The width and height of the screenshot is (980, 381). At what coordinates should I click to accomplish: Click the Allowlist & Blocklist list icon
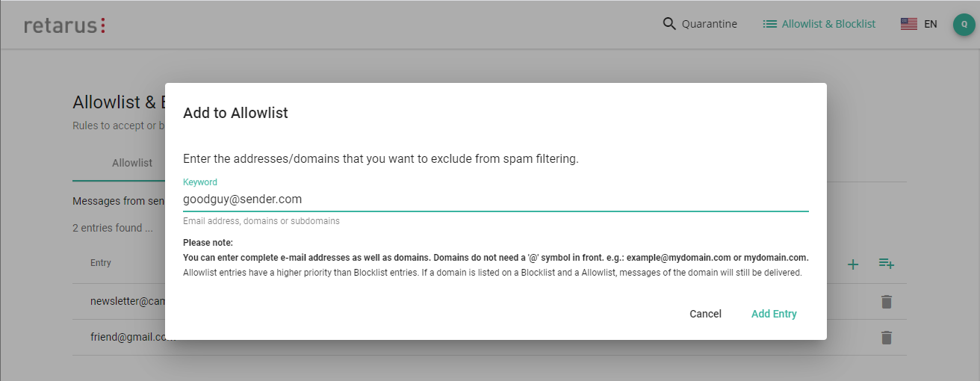click(x=769, y=24)
